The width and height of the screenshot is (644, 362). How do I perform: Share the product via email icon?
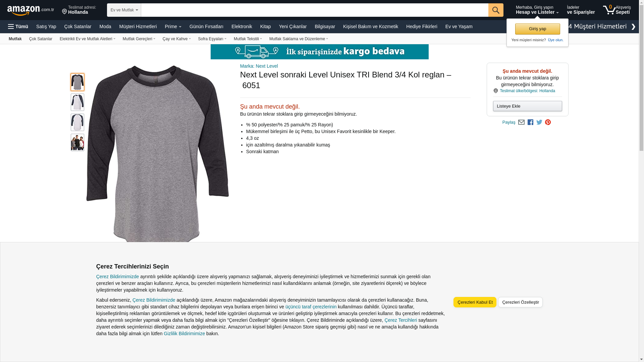click(x=521, y=122)
